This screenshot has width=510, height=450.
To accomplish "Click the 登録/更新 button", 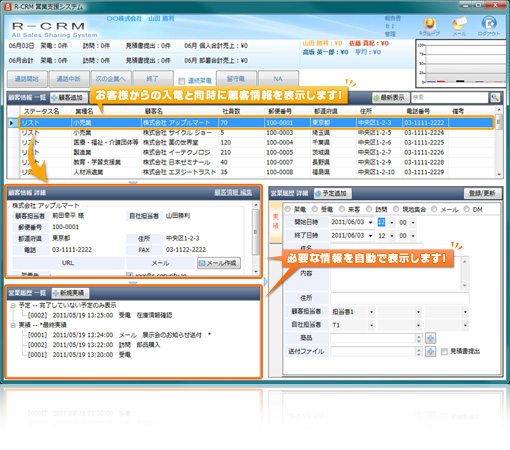I will point(482,193).
